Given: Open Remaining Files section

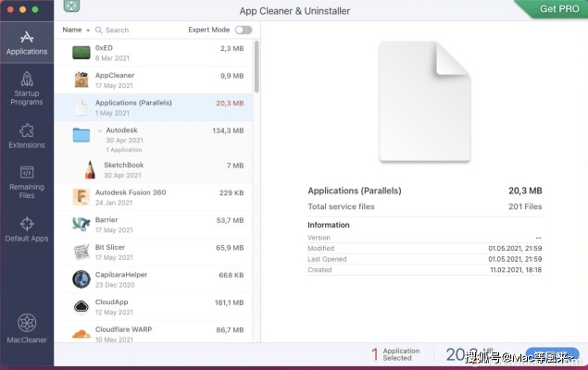Looking at the screenshot, I should click(x=27, y=182).
